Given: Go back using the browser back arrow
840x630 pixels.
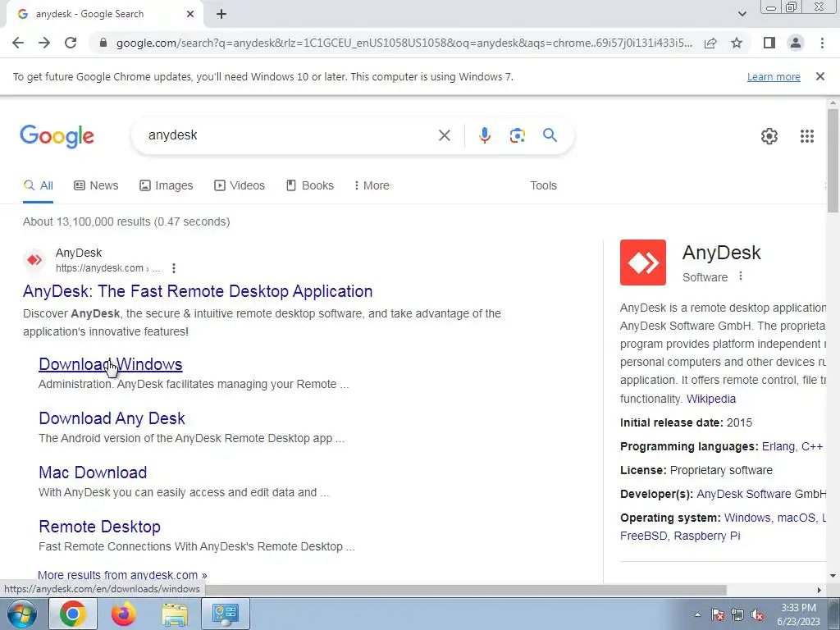Looking at the screenshot, I should tap(18, 43).
